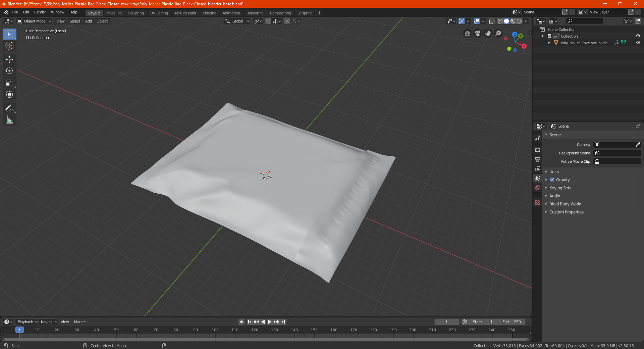Select the Annotate tool
The height and width of the screenshot is (349, 644).
point(9,108)
